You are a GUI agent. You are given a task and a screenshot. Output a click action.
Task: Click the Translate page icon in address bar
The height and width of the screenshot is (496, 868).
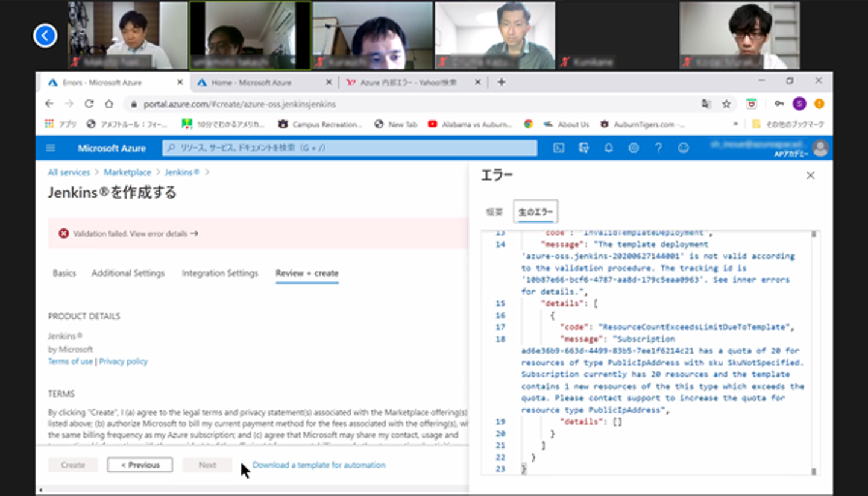tap(706, 104)
